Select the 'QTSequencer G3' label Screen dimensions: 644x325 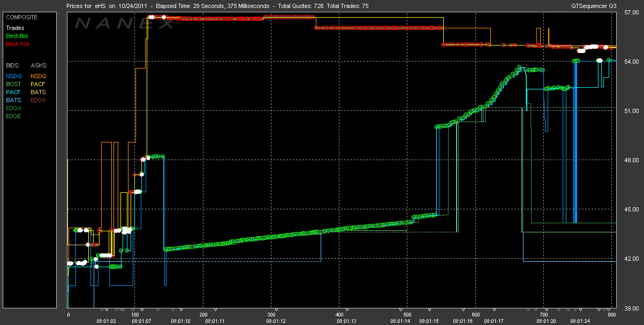(x=594, y=6)
